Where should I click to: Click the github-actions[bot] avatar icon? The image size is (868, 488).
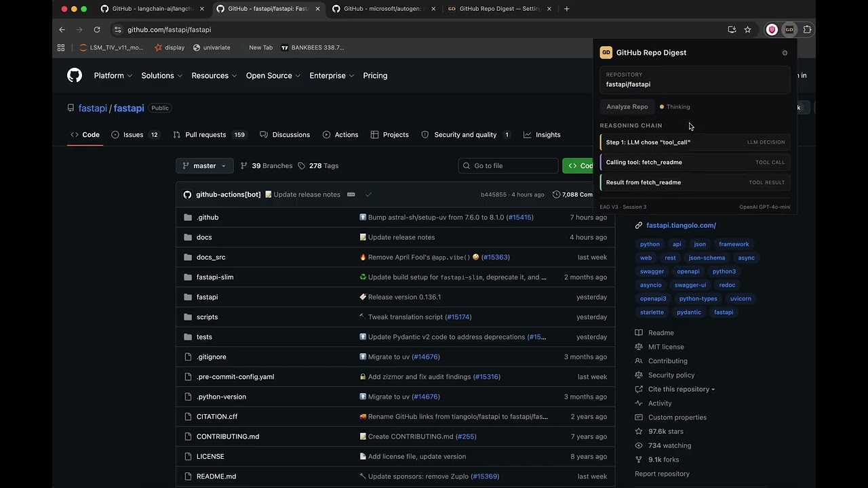coord(187,195)
